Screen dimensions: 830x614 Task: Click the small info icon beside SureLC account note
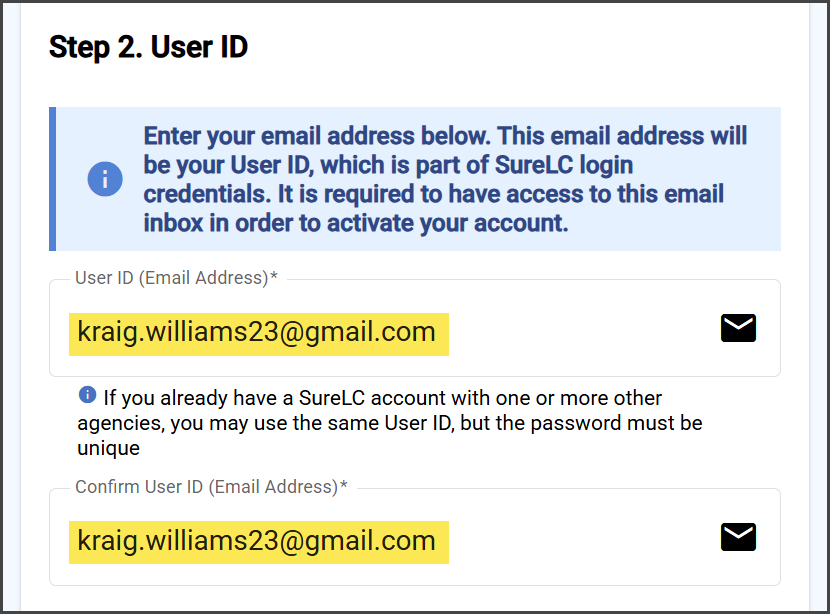[87, 394]
